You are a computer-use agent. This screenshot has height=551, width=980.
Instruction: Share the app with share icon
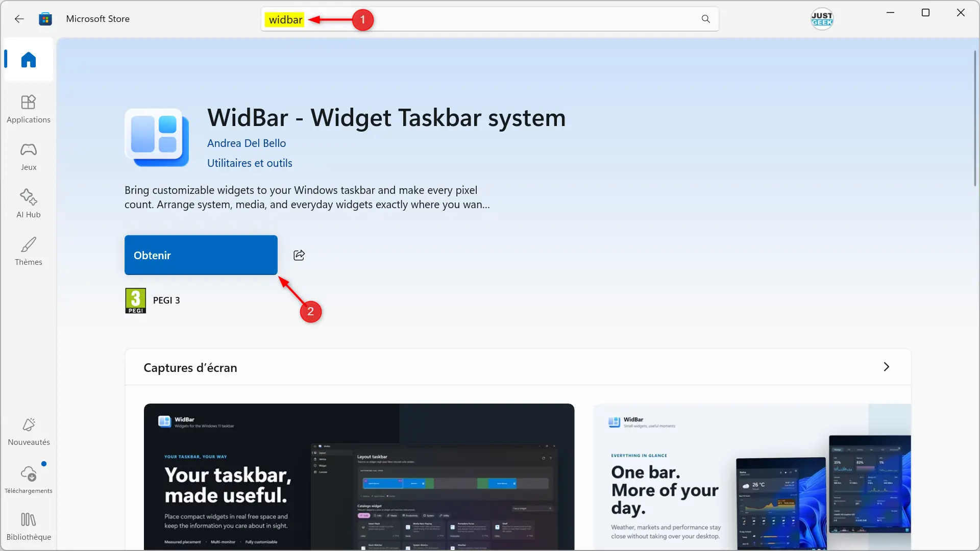click(299, 255)
